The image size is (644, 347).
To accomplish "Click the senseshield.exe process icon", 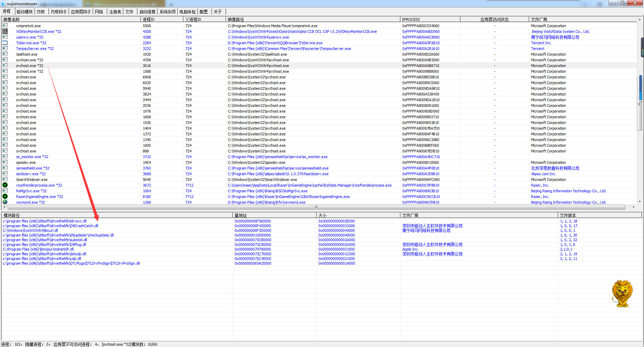I will 5,168.
